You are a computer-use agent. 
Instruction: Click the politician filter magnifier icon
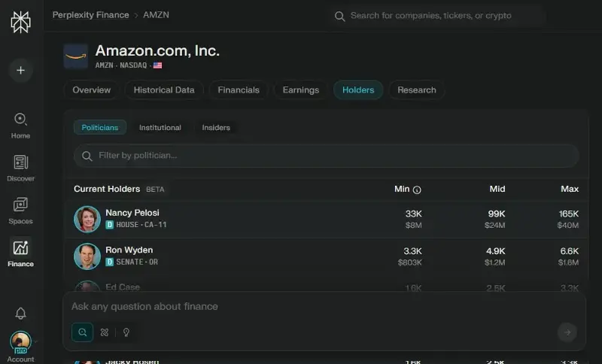point(87,156)
